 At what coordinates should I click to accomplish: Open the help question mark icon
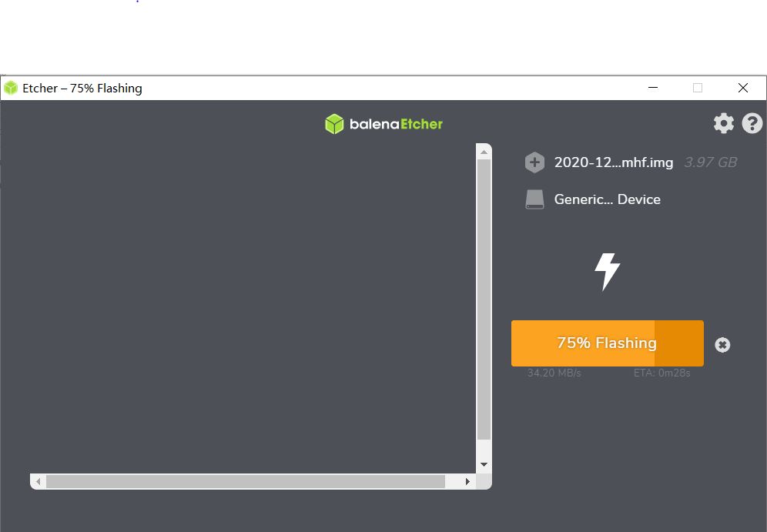click(x=752, y=123)
